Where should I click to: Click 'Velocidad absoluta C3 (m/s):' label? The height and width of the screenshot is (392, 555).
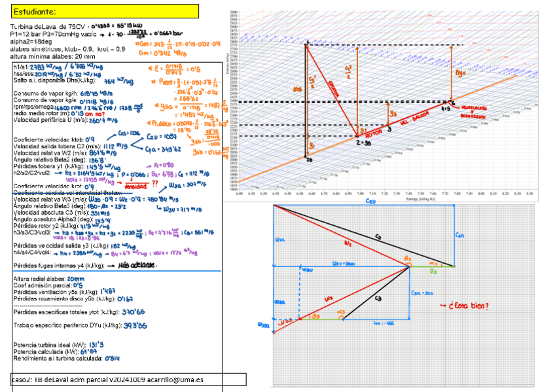(x=51, y=213)
